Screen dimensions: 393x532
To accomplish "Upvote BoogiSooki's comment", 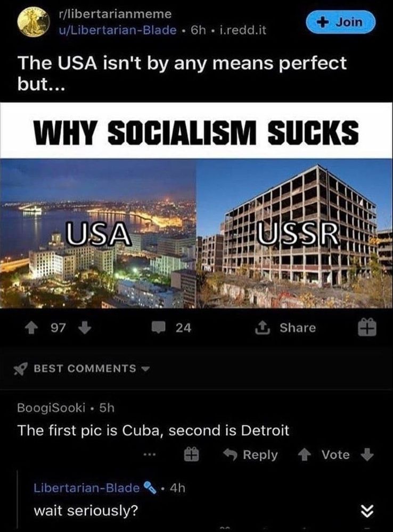I will click(x=305, y=455).
